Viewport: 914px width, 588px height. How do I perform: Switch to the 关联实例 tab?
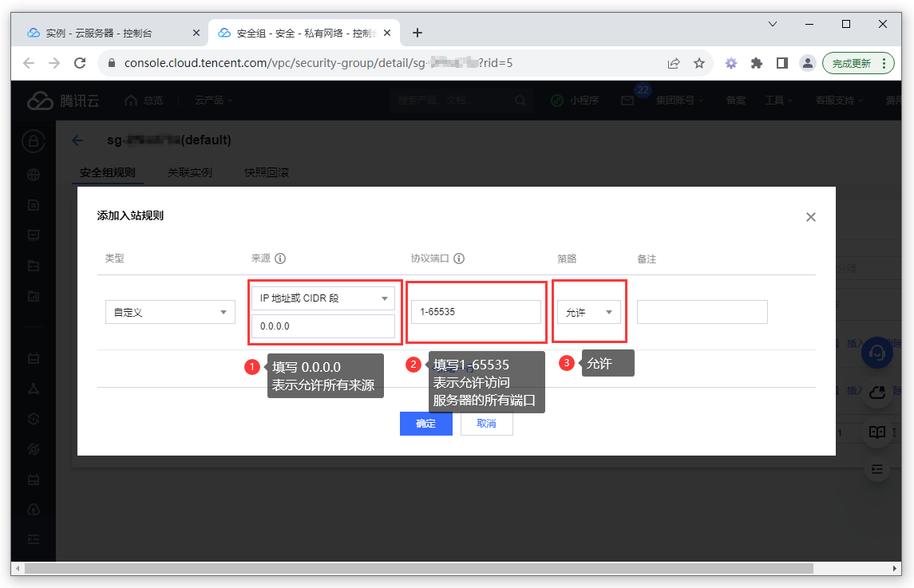tap(189, 172)
